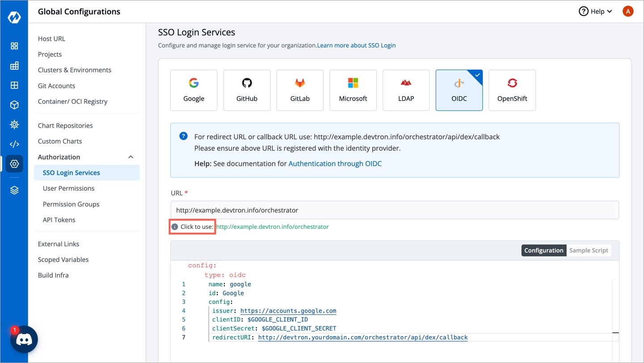Select Google as SSO provider
This screenshot has height=363, width=644.
[194, 90]
